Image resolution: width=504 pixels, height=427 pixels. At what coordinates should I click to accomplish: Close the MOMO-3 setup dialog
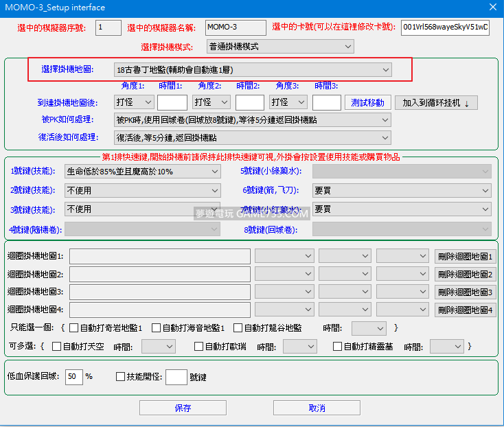(x=492, y=8)
